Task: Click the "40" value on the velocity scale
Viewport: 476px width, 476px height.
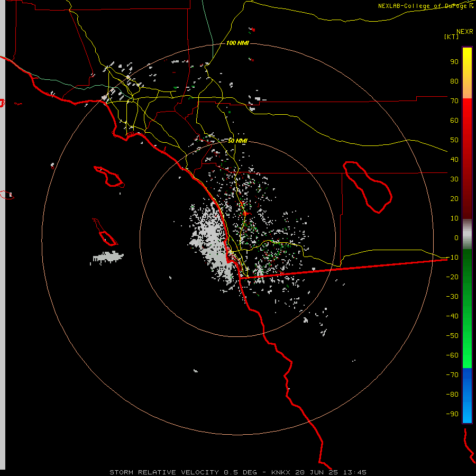Action: [454, 160]
